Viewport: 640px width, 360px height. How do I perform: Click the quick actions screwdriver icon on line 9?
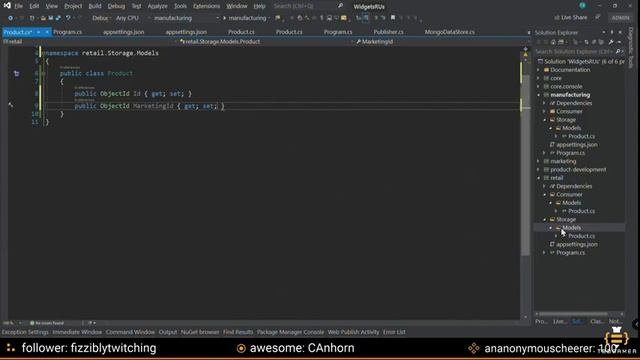(11, 105)
